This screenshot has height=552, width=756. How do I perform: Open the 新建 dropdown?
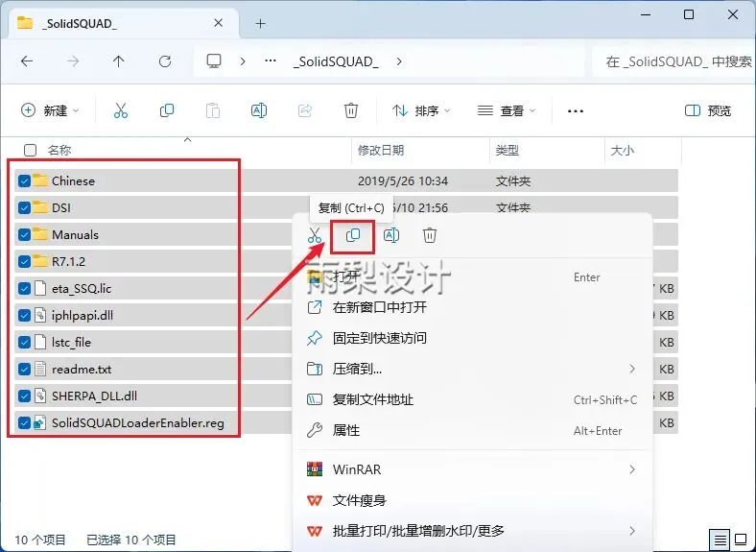tap(50, 110)
